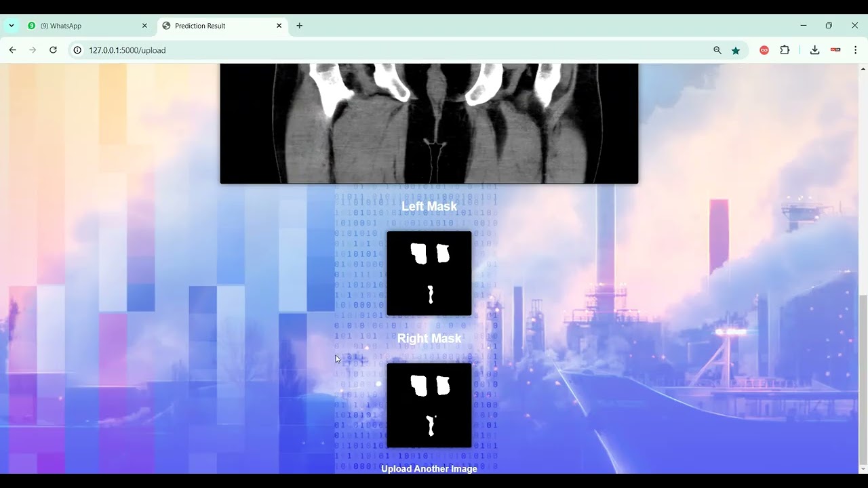Click the scrollbar up arrow

[x=863, y=68]
